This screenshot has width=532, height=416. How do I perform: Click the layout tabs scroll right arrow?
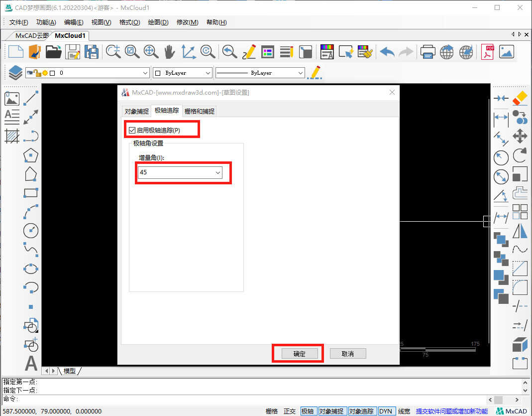53,371
